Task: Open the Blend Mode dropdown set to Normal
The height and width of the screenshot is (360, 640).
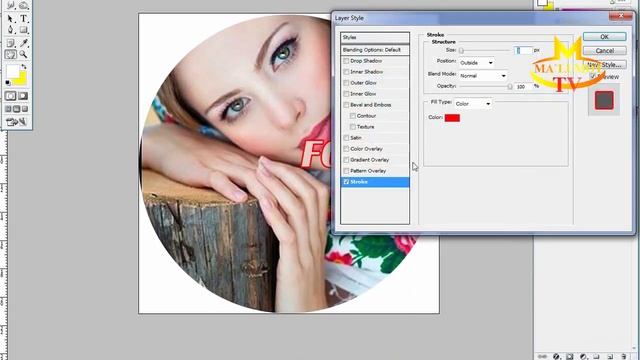Action: click(483, 76)
